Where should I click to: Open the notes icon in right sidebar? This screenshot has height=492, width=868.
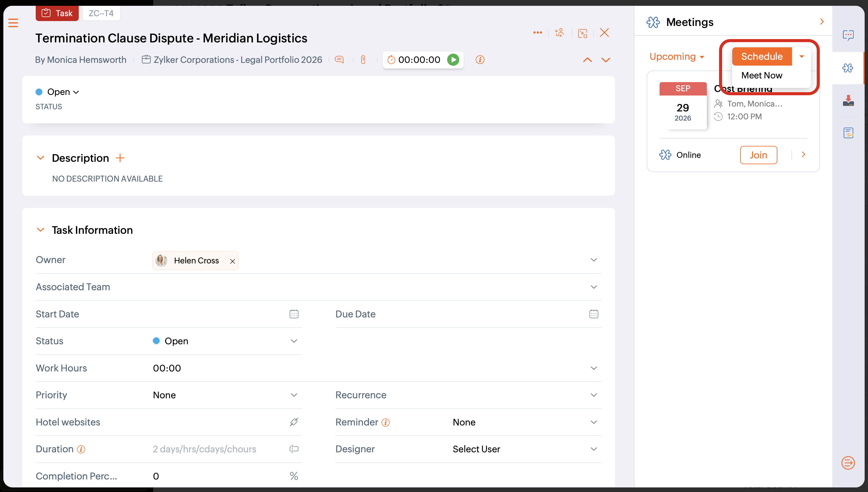(848, 133)
